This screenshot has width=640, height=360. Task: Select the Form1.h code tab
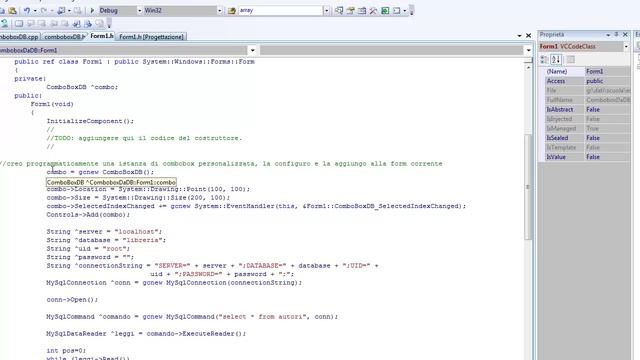click(102, 36)
